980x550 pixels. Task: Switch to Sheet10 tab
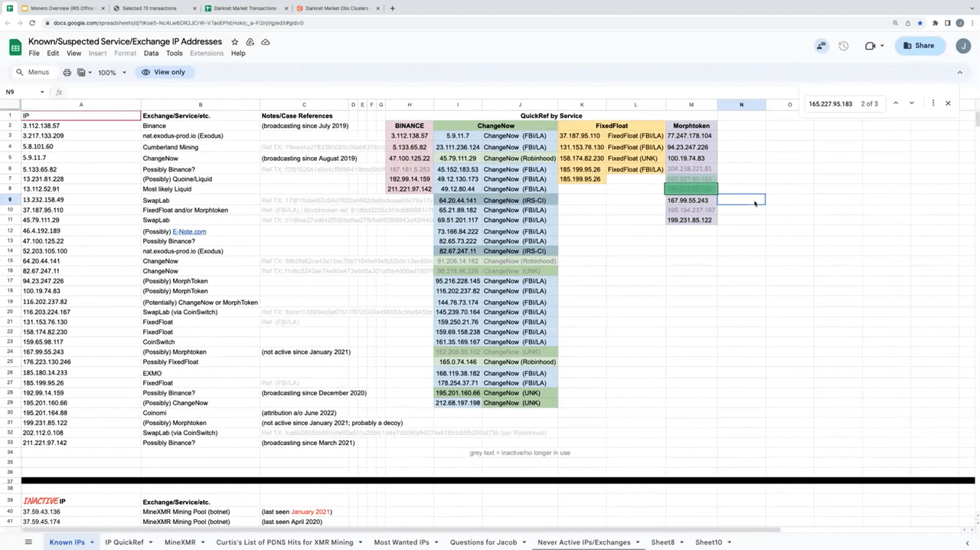click(x=708, y=542)
